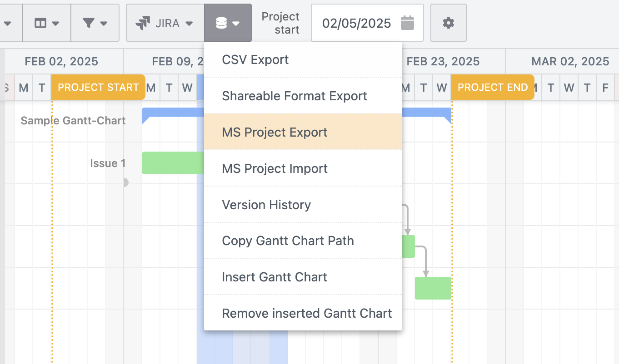
Task: Choose "Shareable Format Export"
Action: tap(294, 96)
